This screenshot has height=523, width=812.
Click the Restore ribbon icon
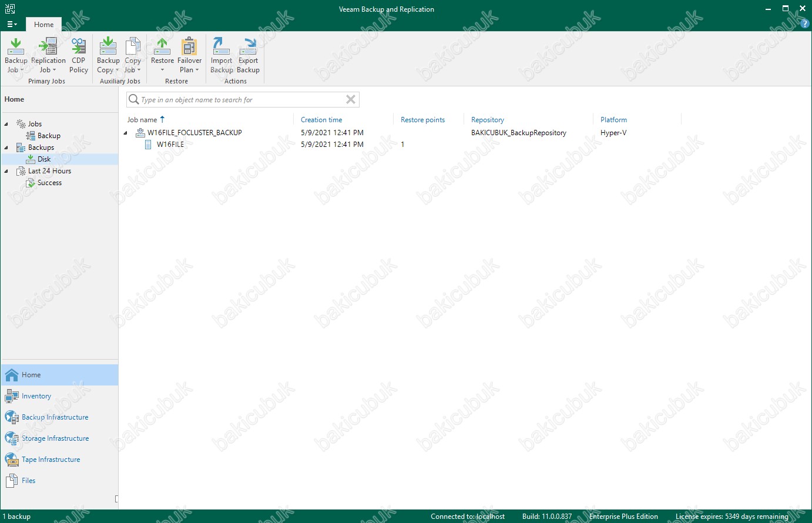[162, 46]
